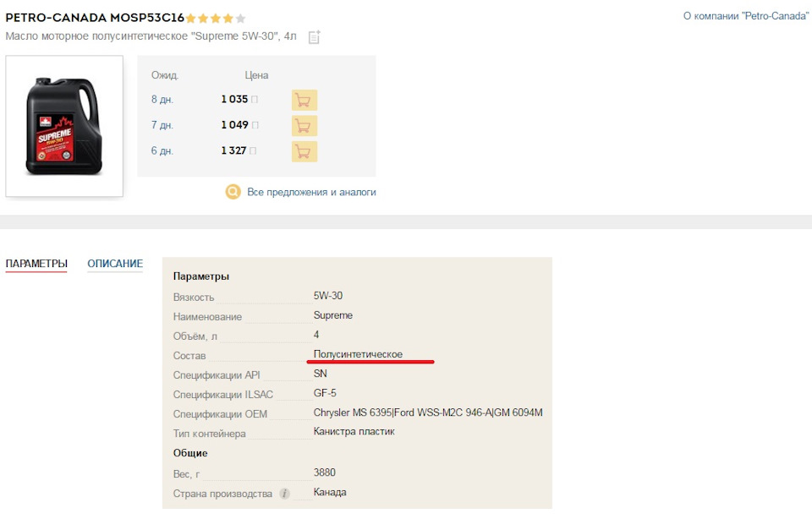Viewport: 812px width, 519px height.
Task: Switch to the ОПИСАНИЕ tab
Action: (x=115, y=264)
